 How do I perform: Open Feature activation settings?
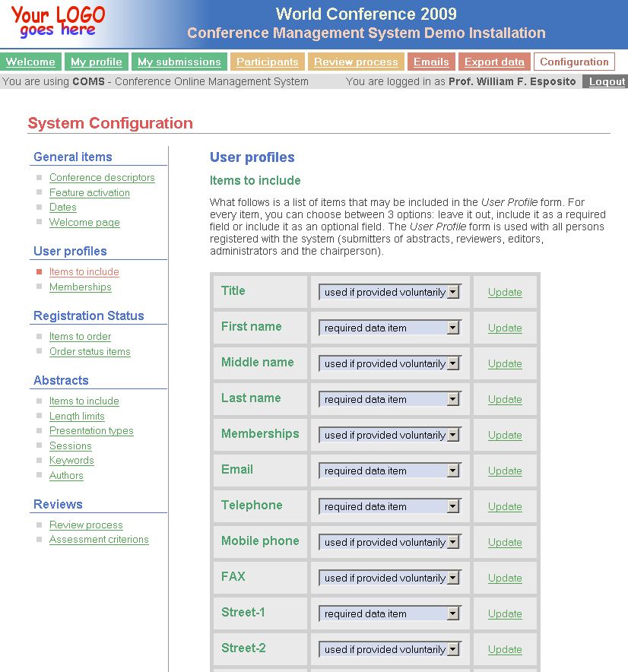coord(90,193)
